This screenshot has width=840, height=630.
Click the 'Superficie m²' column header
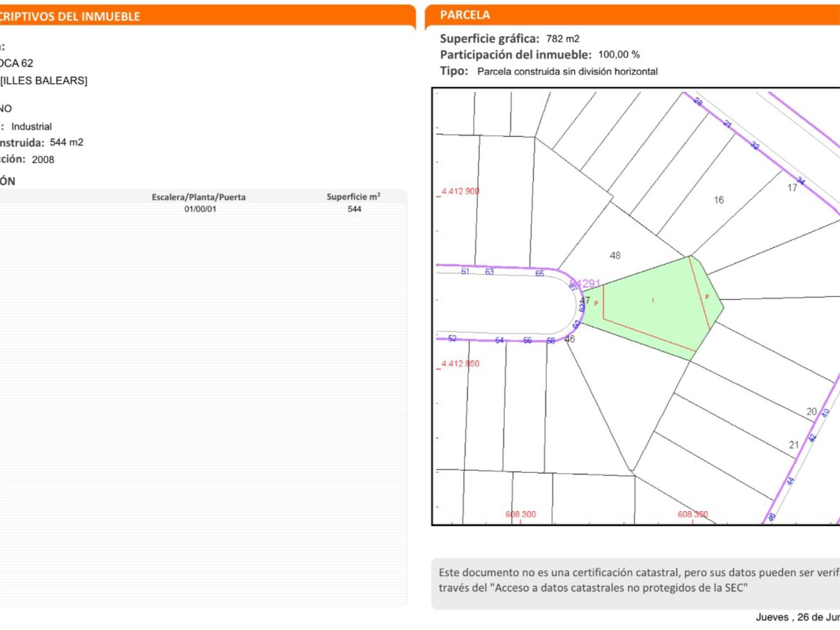pyautogui.click(x=353, y=197)
